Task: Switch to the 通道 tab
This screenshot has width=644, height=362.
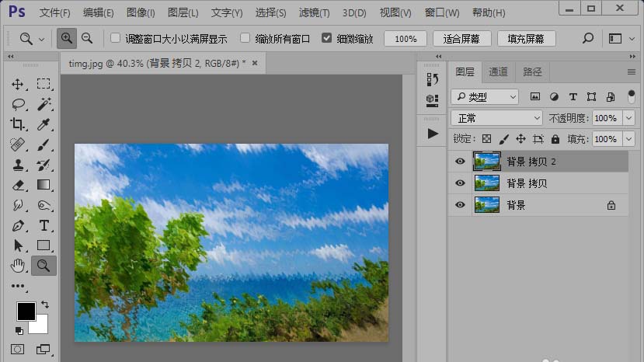Action: coord(498,71)
